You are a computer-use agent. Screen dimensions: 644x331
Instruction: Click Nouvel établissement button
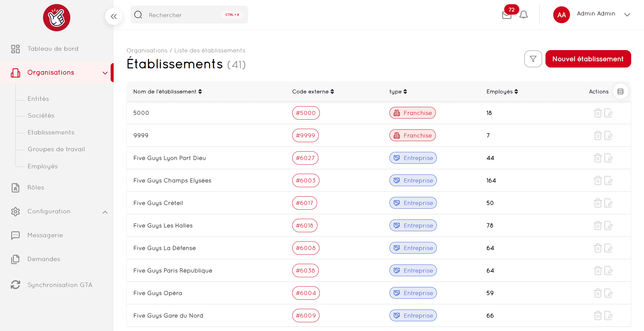[588, 59]
